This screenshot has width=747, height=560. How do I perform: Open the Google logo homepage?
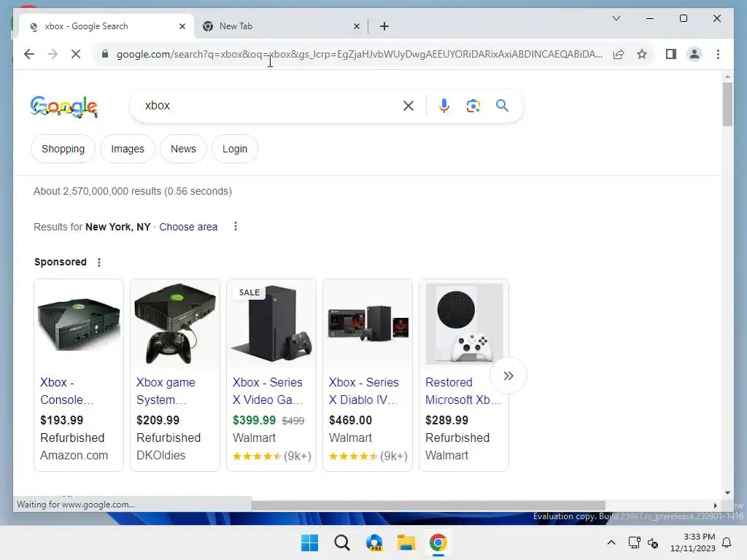(x=64, y=106)
